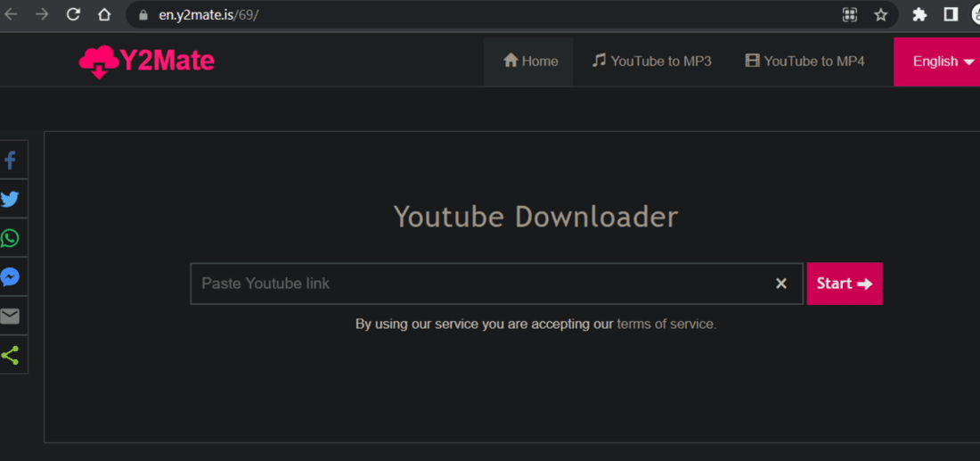The image size is (980, 461).
Task: Click the Y2Mate logo
Action: pyautogui.click(x=147, y=62)
